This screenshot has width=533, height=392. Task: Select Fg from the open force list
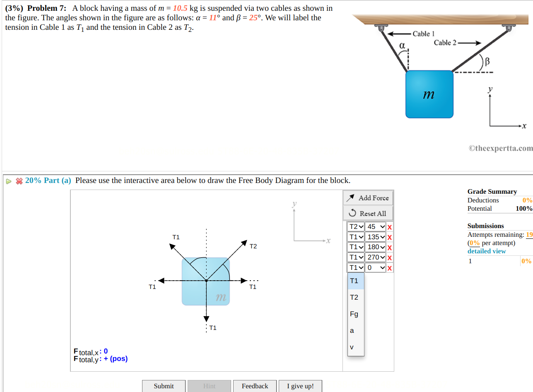pos(354,314)
